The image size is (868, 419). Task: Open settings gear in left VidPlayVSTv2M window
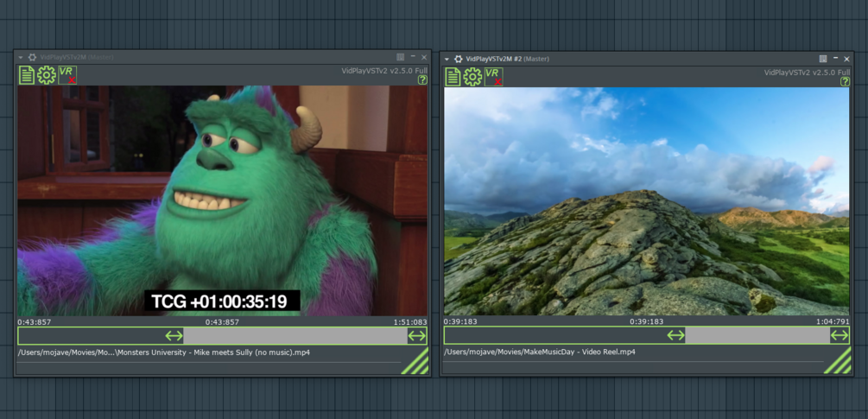click(x=47, y=75)
